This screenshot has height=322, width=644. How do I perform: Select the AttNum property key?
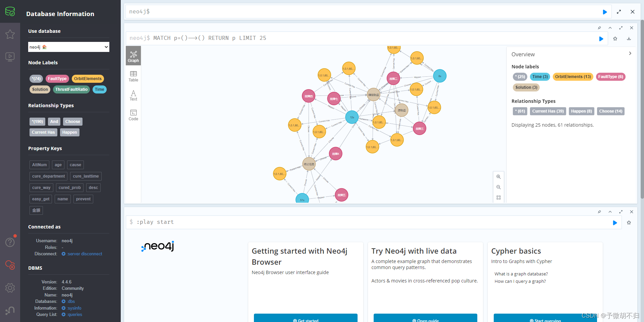pos(39,165)
